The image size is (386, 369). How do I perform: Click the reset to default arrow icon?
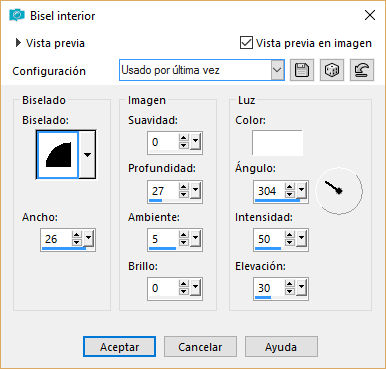point(362,70)
